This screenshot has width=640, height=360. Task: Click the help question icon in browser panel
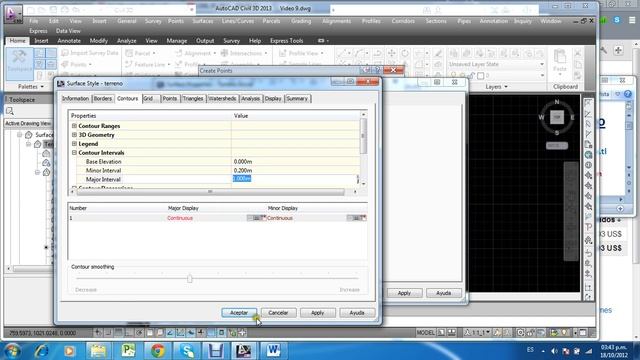pyautogui.click(x=628, y=94)
